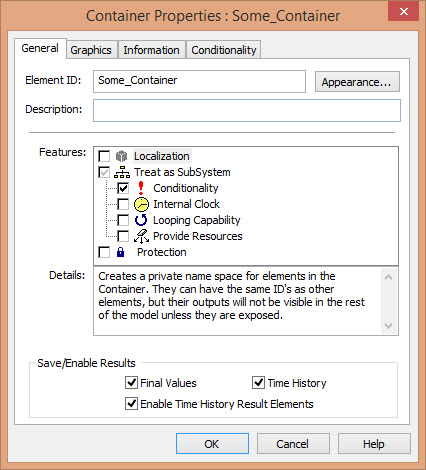
Task: Enable the Internal Clock checkbox
Action: click(123, 204)
